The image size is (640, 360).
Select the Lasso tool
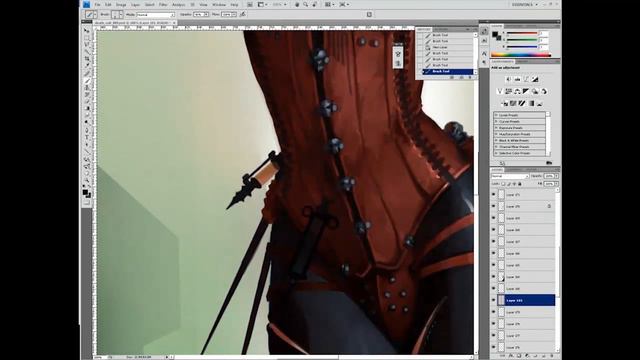[x=87, y=45]
